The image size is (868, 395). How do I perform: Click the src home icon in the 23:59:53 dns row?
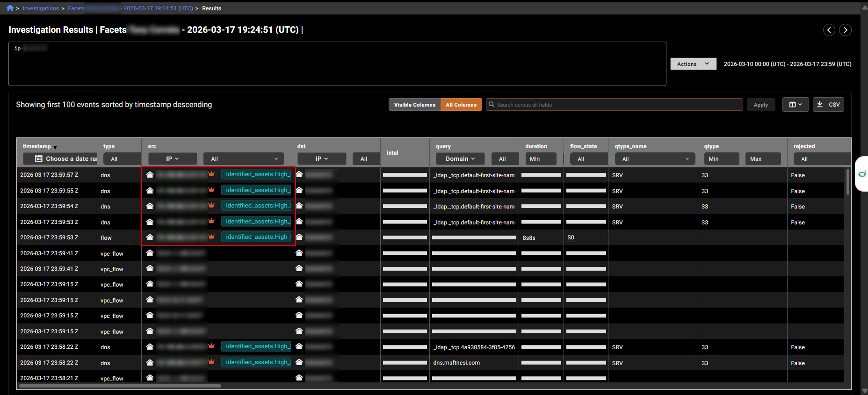150,222
